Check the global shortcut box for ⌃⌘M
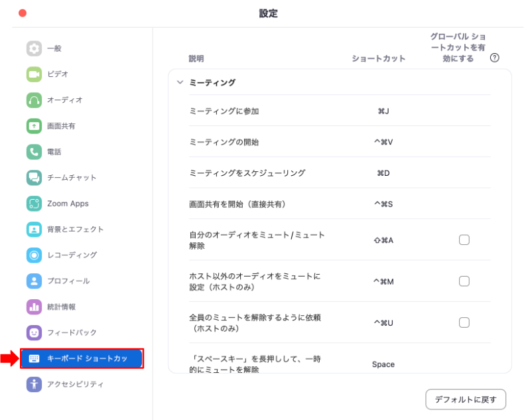Image resolution: width=526 pixels, height=420 pixels. [464, 281]
